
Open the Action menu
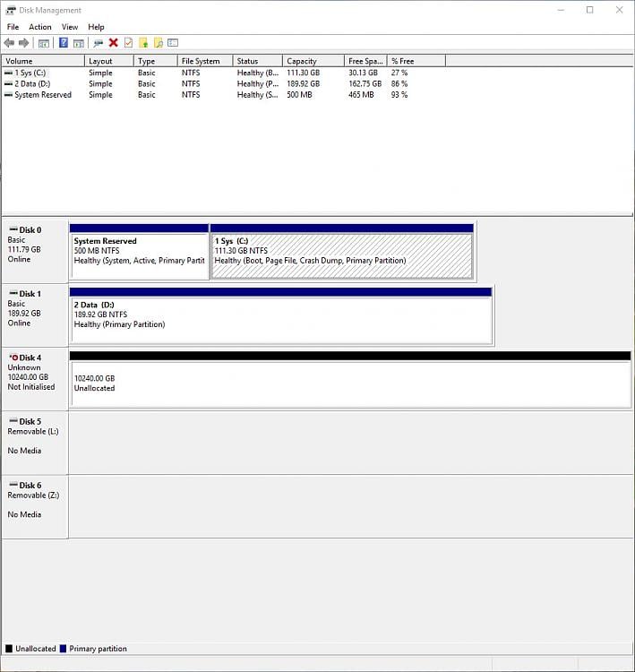click(40, 27)
